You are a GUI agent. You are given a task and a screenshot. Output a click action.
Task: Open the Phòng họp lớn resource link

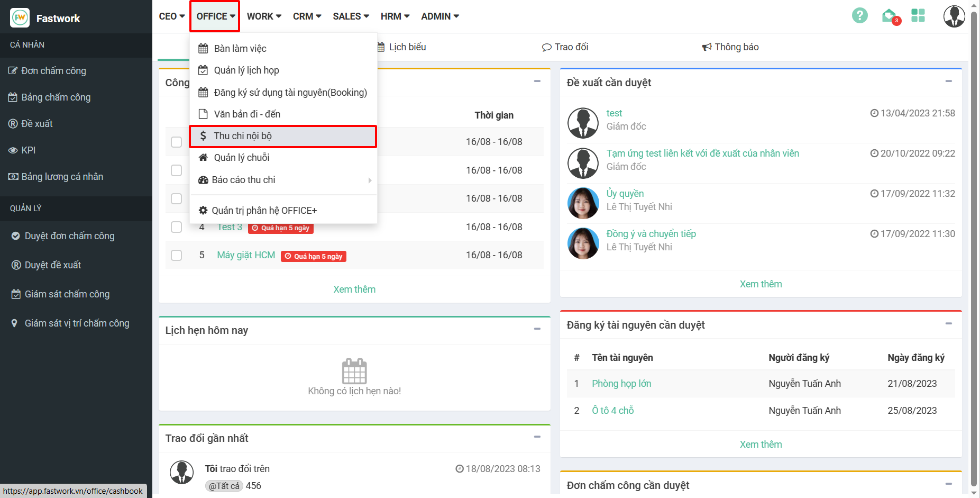click(x=621, y=384)
